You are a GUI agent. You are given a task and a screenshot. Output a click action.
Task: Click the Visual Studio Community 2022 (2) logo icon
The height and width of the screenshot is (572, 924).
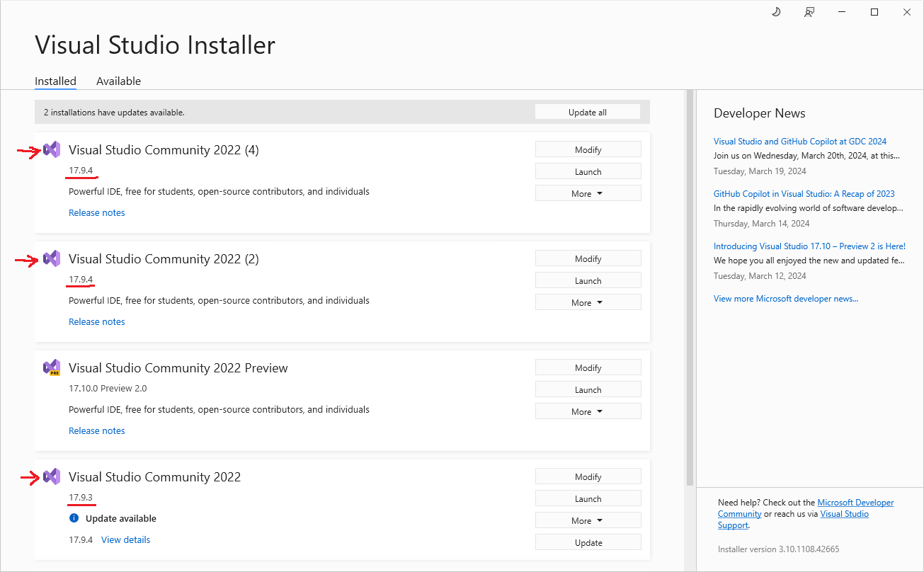click(x=52, y=258)
